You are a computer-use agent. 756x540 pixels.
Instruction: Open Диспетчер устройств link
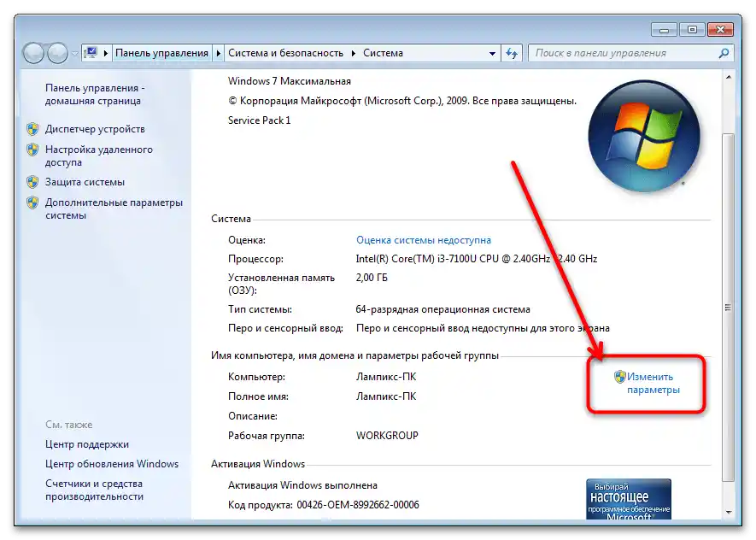coord(95,129)
